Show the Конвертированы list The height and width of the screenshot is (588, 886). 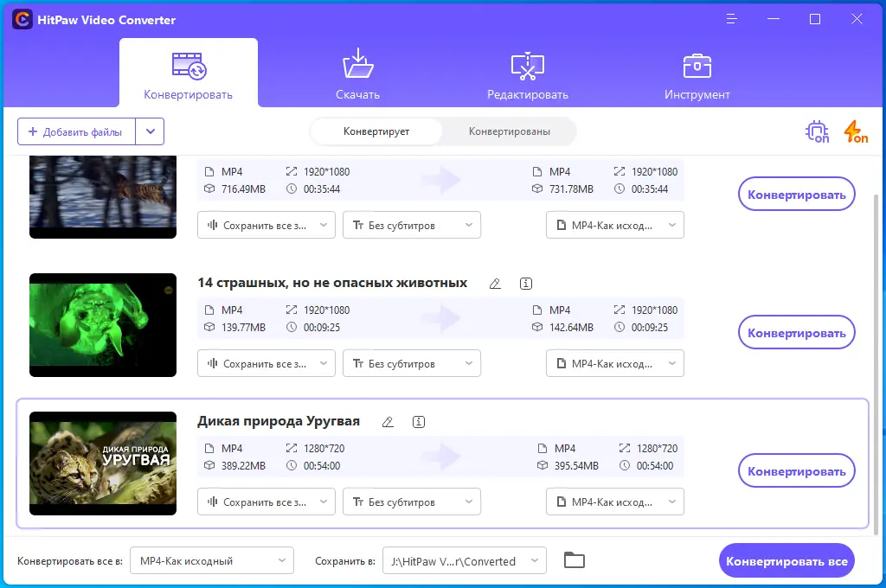click(x=509, y=131)
